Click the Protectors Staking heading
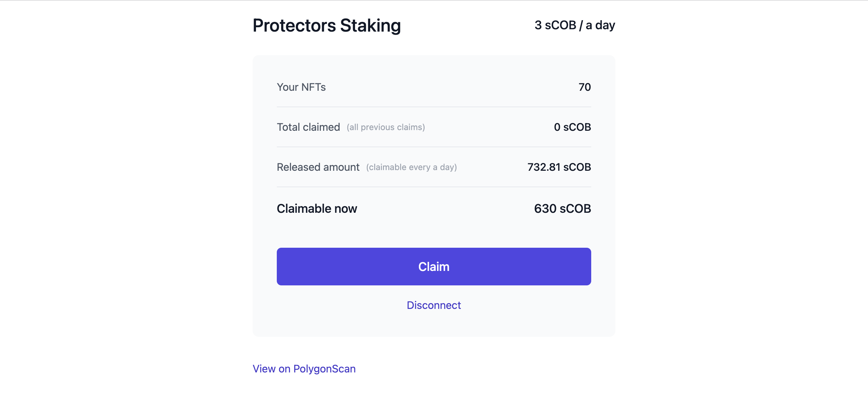The height and width of the screenshot is (400, 868). tap(327, 25)
